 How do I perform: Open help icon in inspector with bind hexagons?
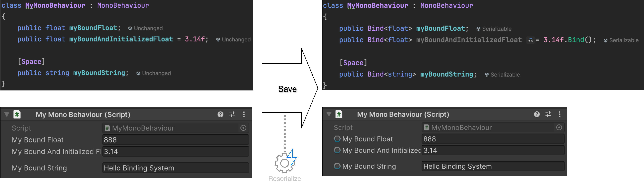(536, 114)
